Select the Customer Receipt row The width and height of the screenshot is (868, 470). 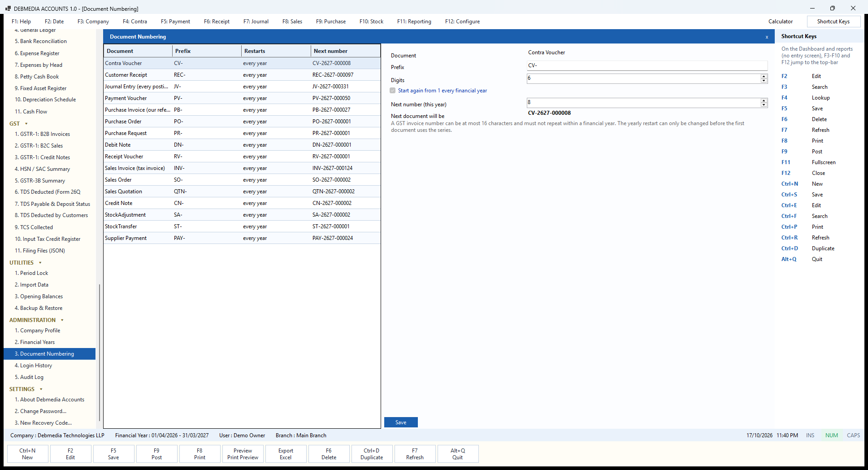pos(242,75)
